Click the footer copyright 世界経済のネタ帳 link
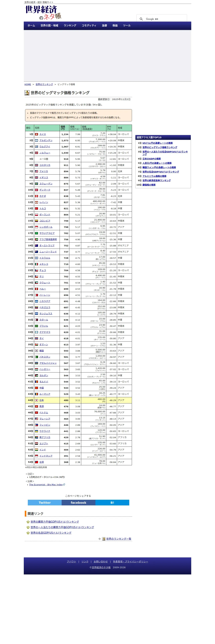Viewport: 215px width, 644px height. (101, 567)
